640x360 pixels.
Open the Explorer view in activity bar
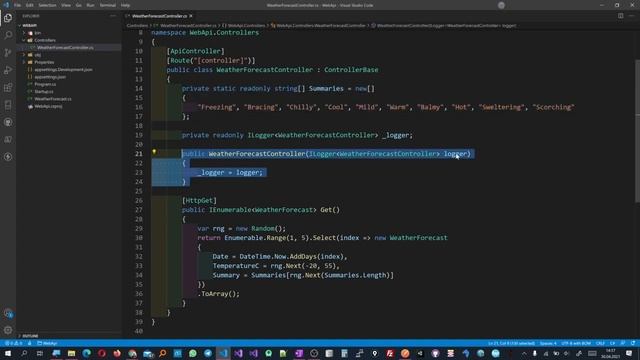[8, 18]
